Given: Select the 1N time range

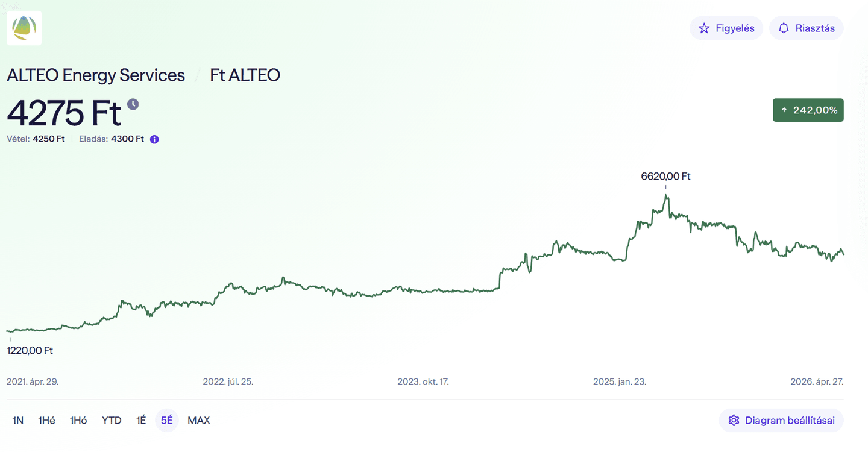Looking at the screenshot, I should [18, 421].
